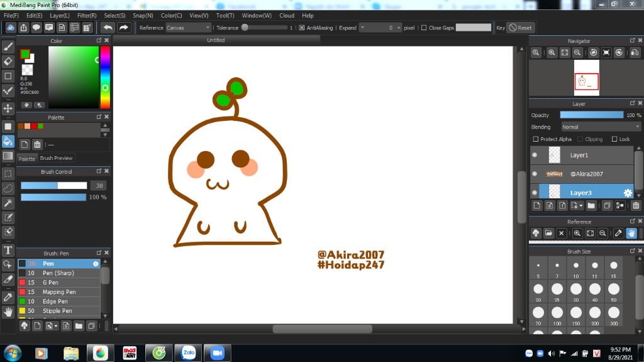Select the Brush tool in left toolbar
644x362 pixels.
point(8,47)
